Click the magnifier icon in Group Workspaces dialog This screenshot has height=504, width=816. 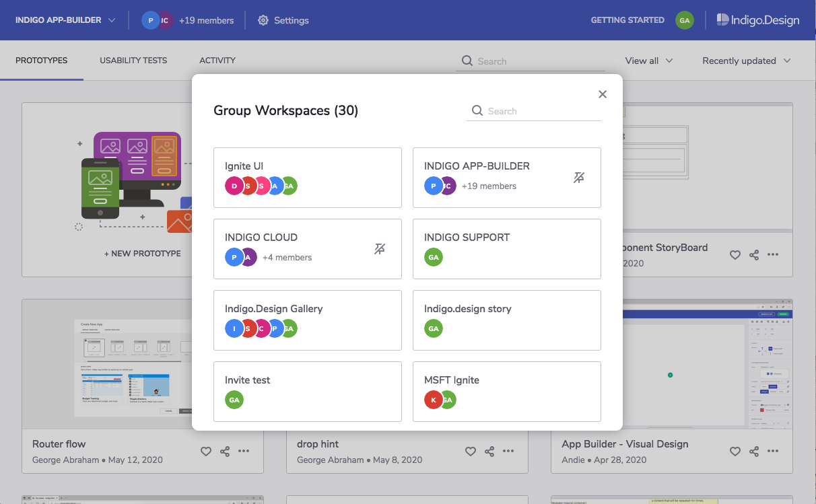[x=477, y=111]
